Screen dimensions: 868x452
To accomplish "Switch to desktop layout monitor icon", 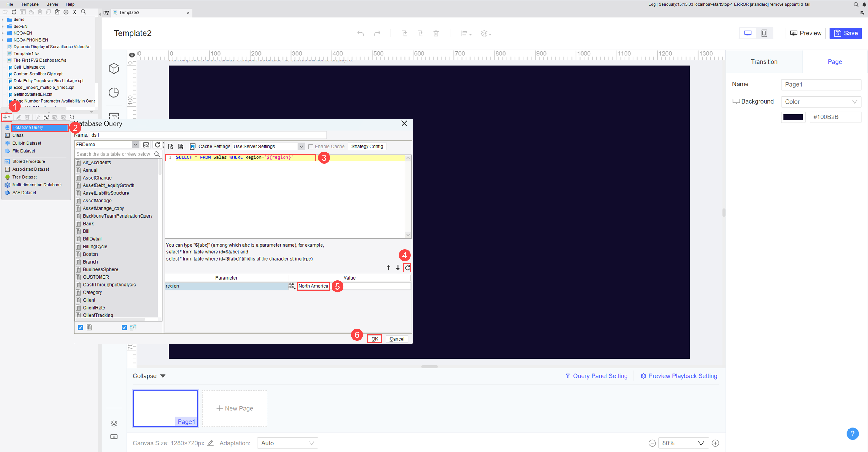I will coord(748,33).
